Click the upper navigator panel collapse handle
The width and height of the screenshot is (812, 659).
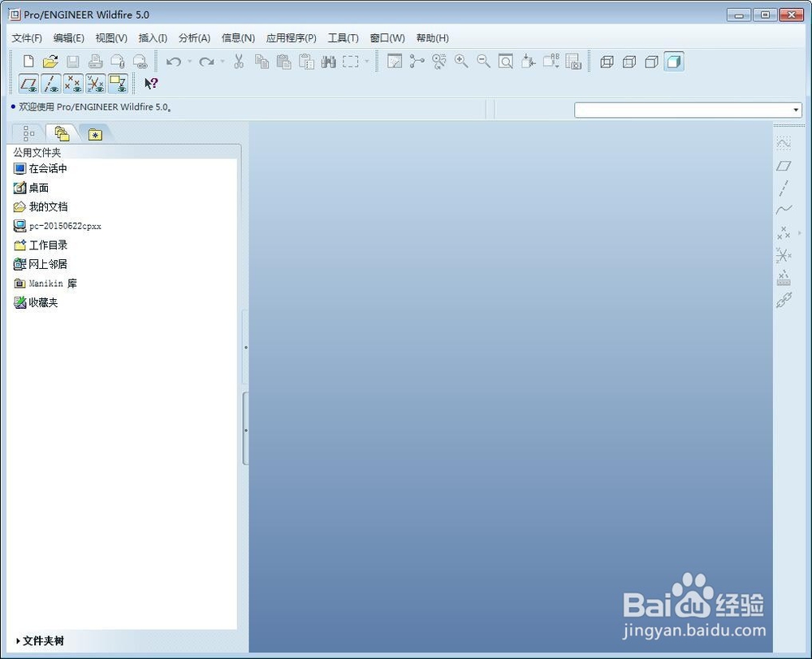point(245,347)
